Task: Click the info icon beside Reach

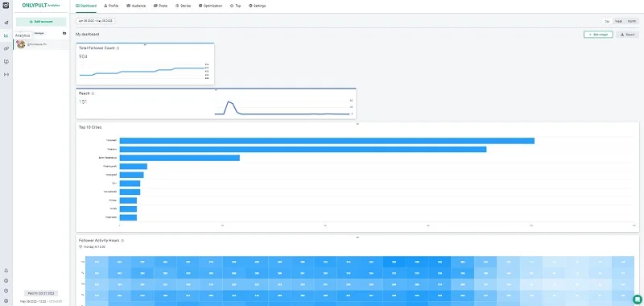Action: [93, 93]
